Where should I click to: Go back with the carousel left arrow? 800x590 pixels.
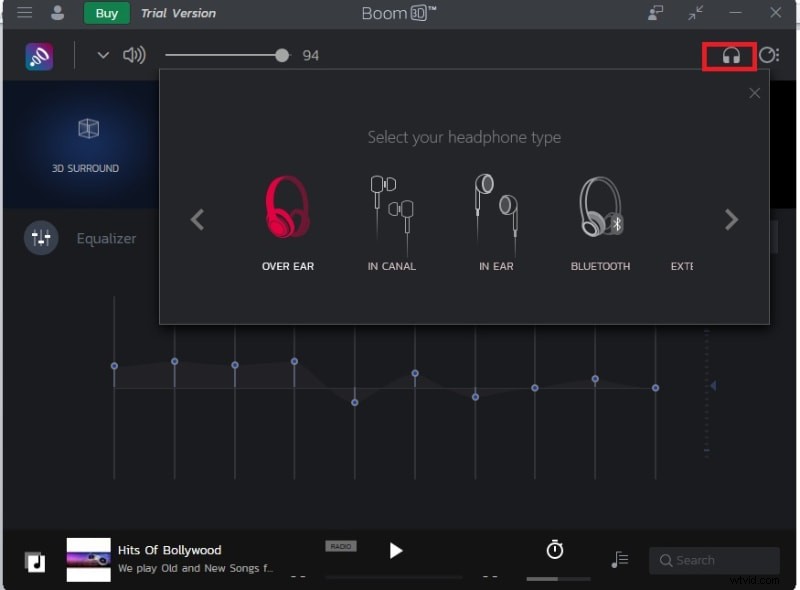197,220
